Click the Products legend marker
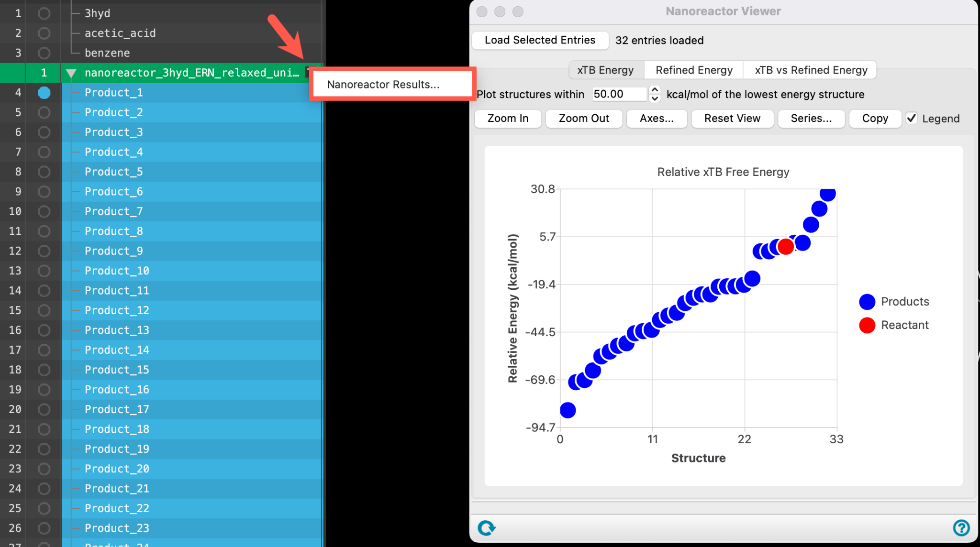980x547 pixels. coord(867,302)
